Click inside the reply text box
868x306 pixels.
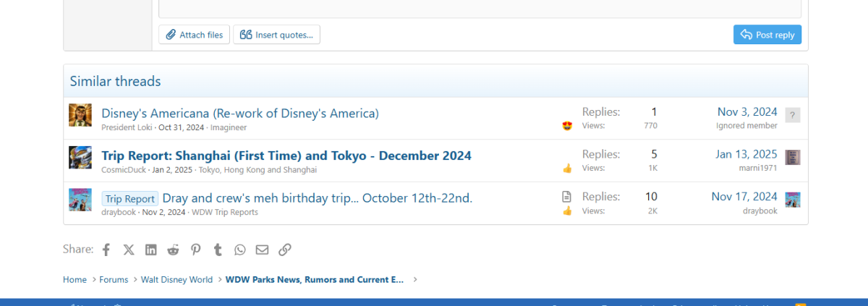click(x=480, y=9)
